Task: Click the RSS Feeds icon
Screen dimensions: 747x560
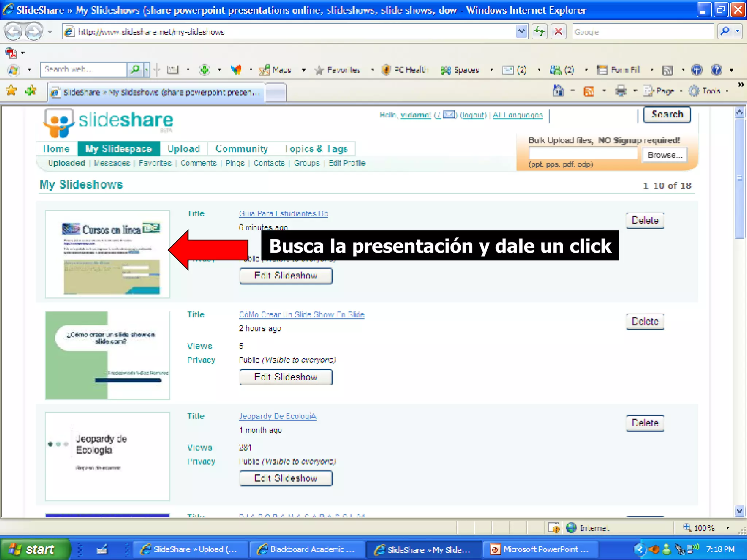Action: pyautogui.click(x=589, y=91)
